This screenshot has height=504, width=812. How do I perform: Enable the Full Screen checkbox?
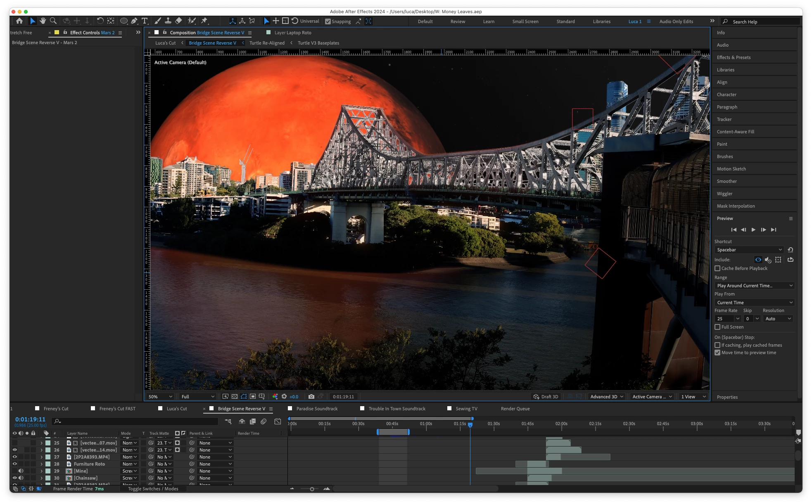pyautogui.click(x=717, y=327)
